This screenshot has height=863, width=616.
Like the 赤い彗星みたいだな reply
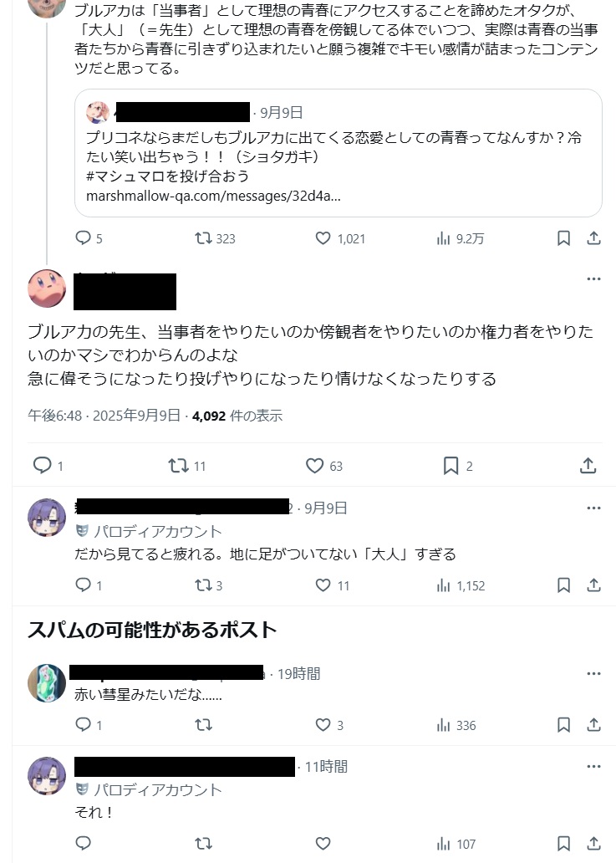323,725
